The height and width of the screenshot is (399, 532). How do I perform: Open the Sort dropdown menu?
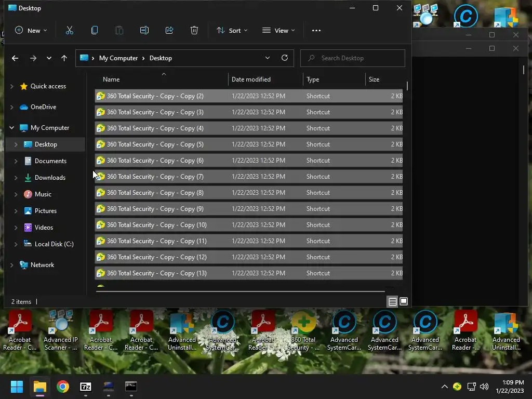point(232,31)
